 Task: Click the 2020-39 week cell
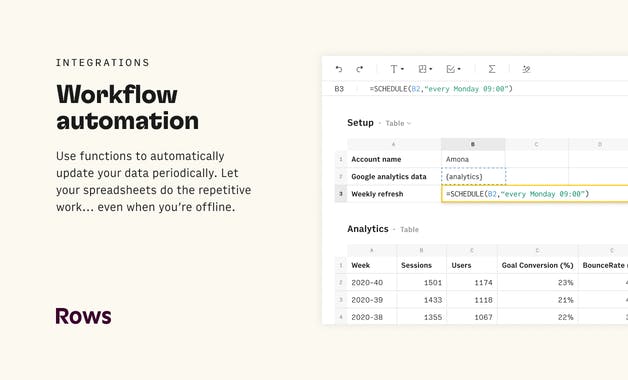click(x=372, y=300)
